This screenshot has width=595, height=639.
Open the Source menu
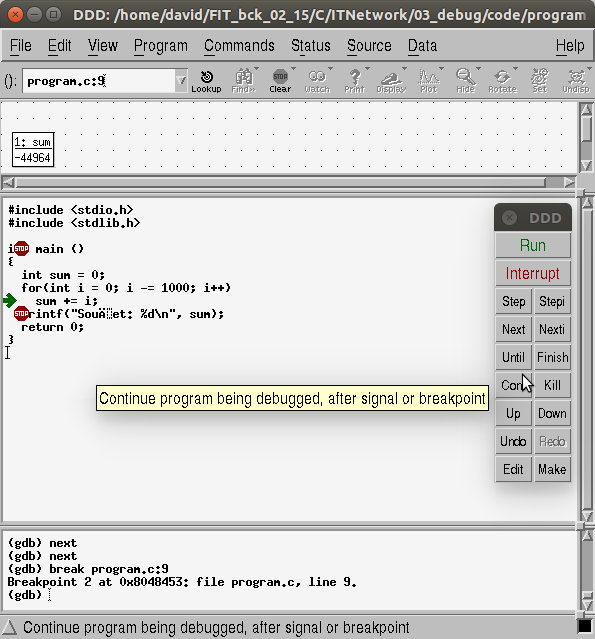click(x=369, y=46)
